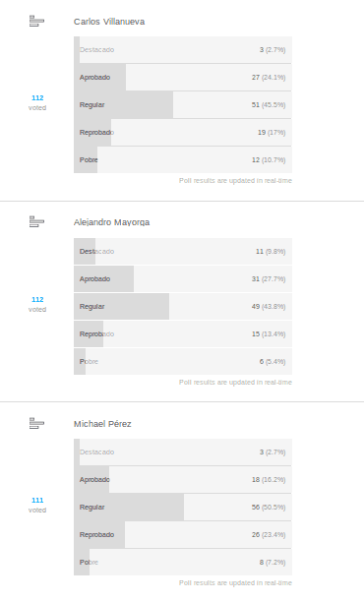Open the Carlos Villanueva poll title

pyautogui.click(x=109, y=22)
